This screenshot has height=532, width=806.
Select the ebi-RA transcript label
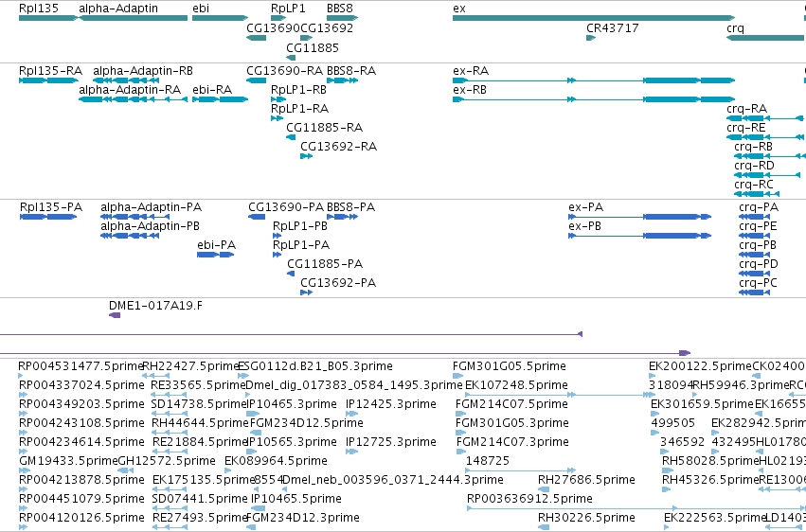click(212, 89)
